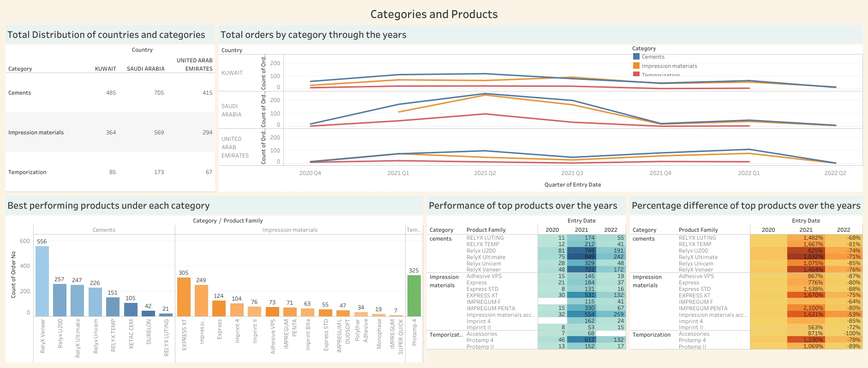
Task: Click RelyX Veneer bar showing 556
Action: click(x=42, y=281)
